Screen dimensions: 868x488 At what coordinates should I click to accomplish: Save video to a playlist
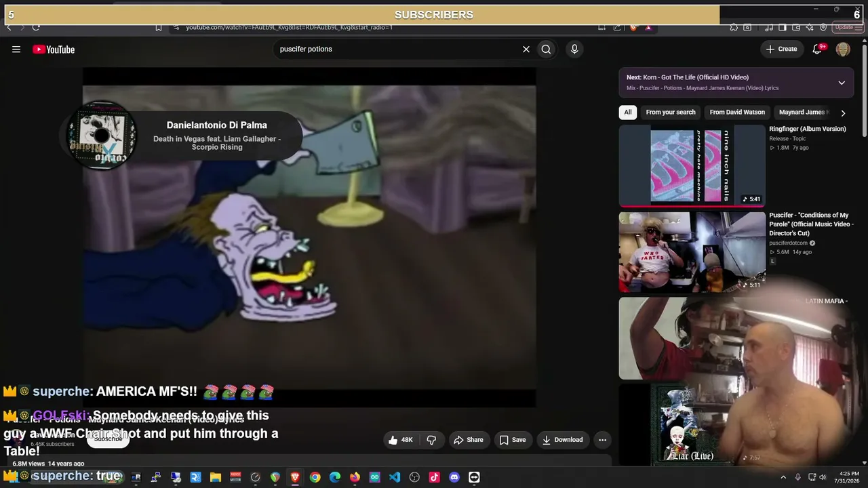(513, 440)
